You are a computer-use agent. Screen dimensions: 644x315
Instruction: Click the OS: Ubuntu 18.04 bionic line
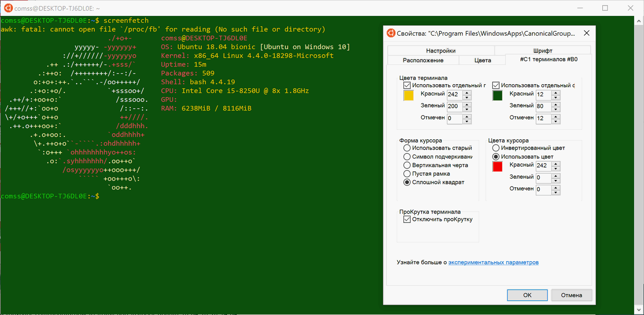click(x=255, y=47)
